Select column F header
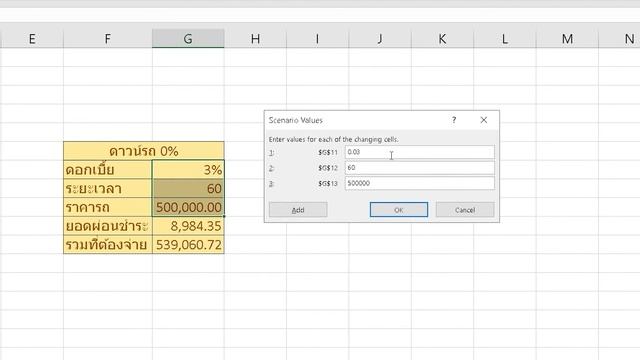The image size is (640, 360). [108, 39]
